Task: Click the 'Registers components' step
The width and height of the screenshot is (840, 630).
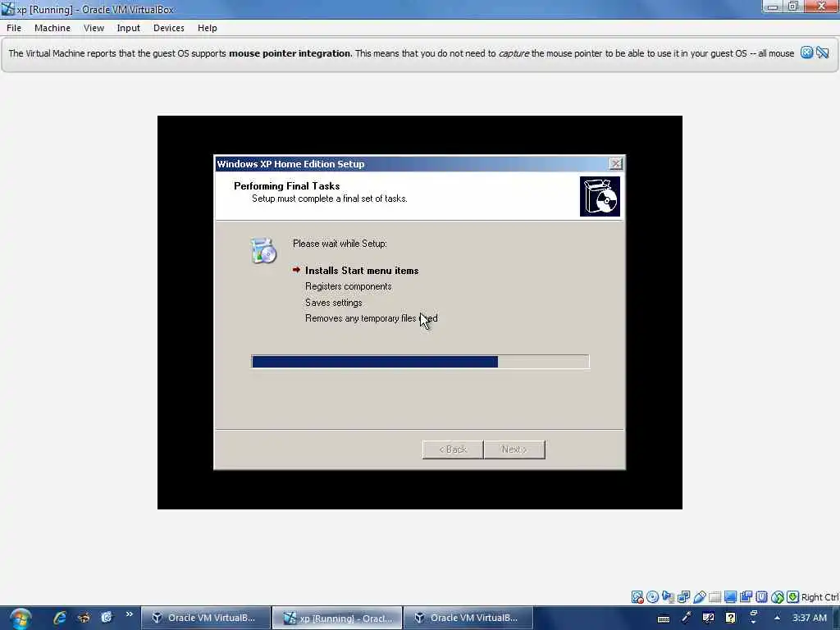Action: [348, 286]
